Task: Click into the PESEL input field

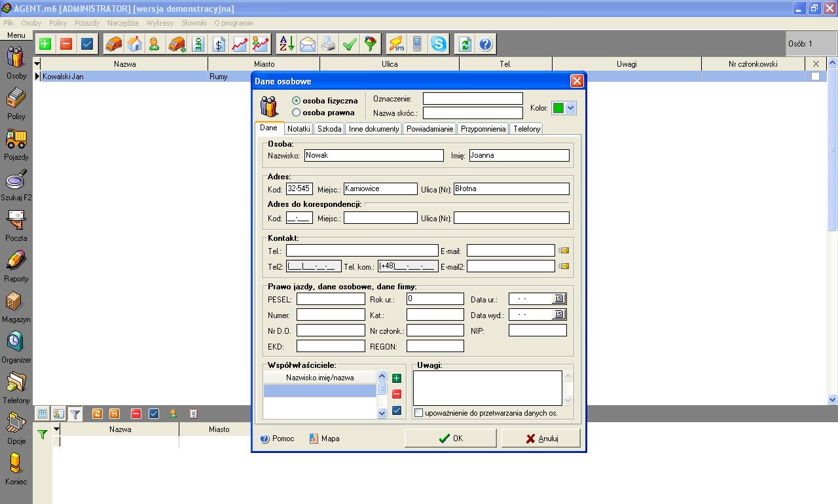Action: click(331, 299)
